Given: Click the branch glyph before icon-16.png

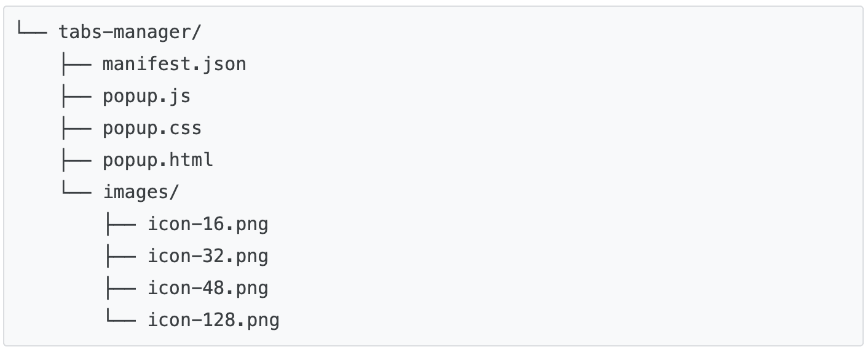Looking at the screenshot, I should 120,224.
